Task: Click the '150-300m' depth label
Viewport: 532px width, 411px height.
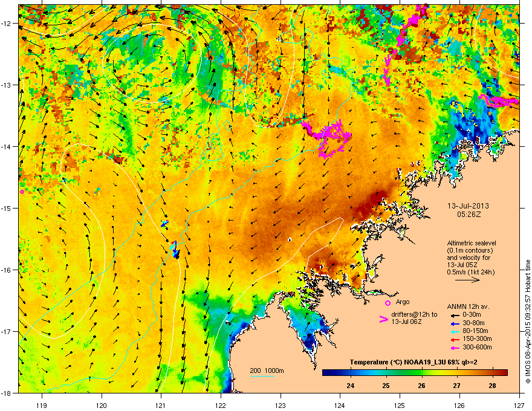Action: (x=477, y=338)
